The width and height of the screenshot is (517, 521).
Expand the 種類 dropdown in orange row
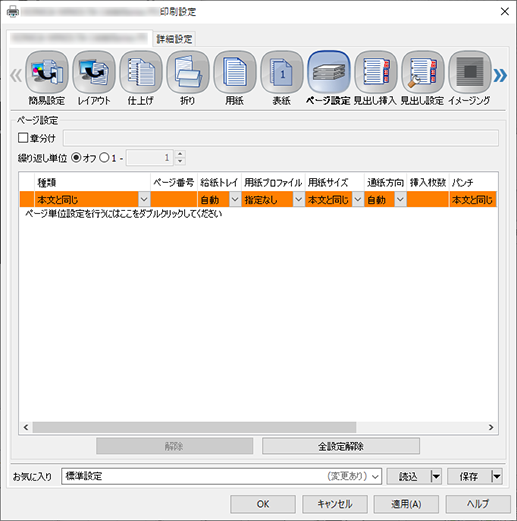pos(144,199)
